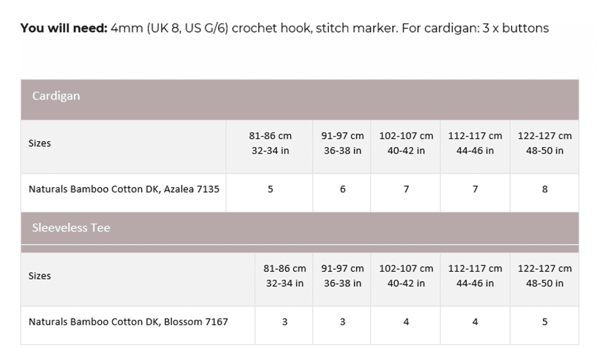Viewport: 598px width, 364px height.
Task: Click the Azalea 7135 yarn name cell
Action: (x=124, y=189)
